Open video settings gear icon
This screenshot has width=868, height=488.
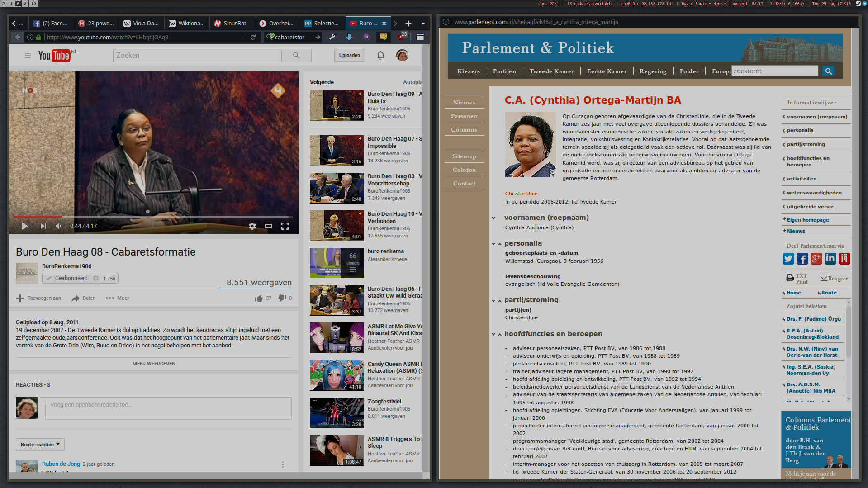[252, 226]
